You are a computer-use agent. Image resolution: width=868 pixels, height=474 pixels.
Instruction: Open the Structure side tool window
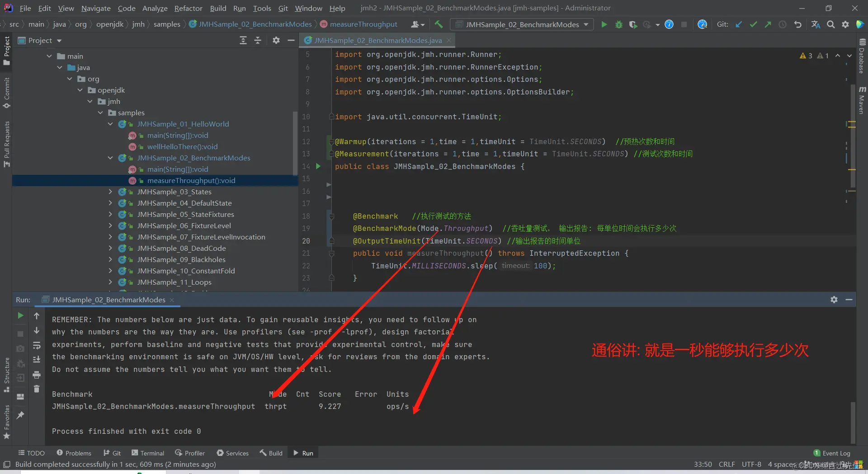pos(6,375)
